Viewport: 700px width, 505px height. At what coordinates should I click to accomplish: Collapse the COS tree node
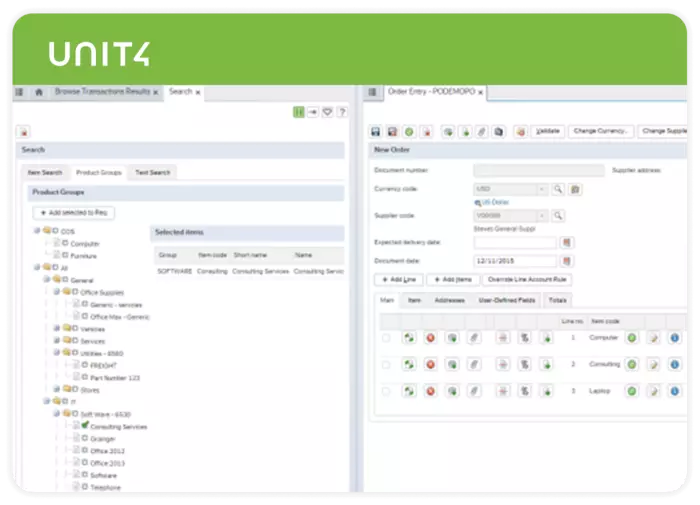coord(37,231)
